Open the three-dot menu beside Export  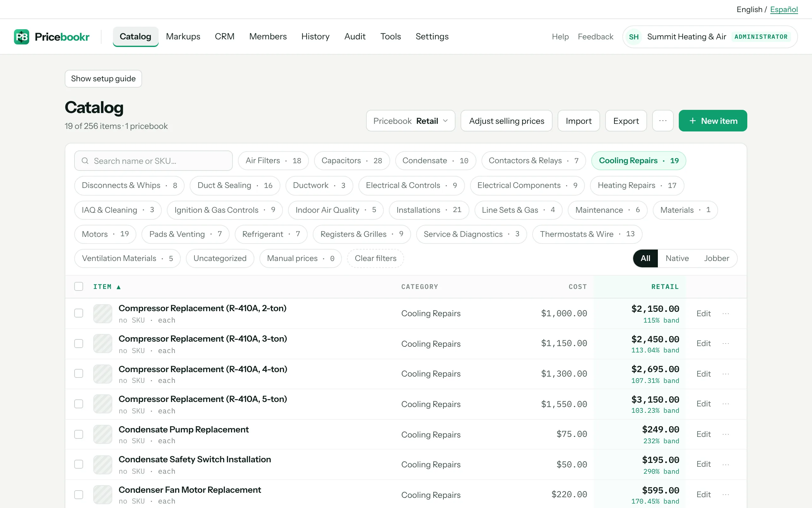[x=663, y=121]
